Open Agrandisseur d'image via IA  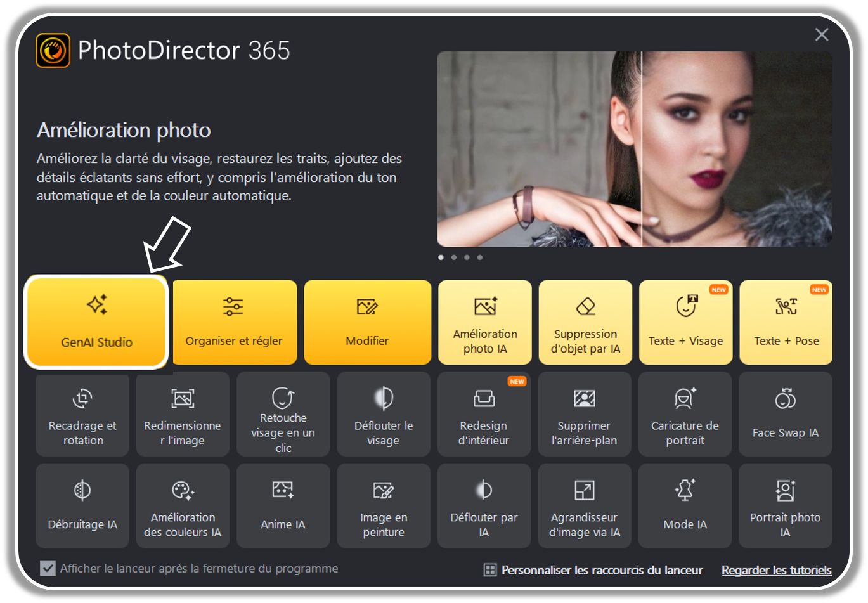tap(584, 505)
